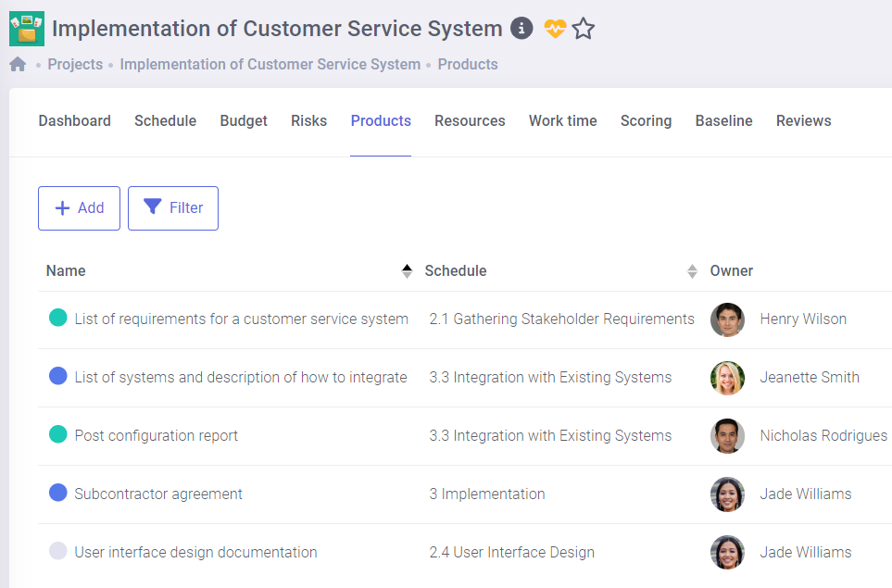Open the Filter options
Image resolution: width=892 pixels, height=588 pixels.
(173, 208)
